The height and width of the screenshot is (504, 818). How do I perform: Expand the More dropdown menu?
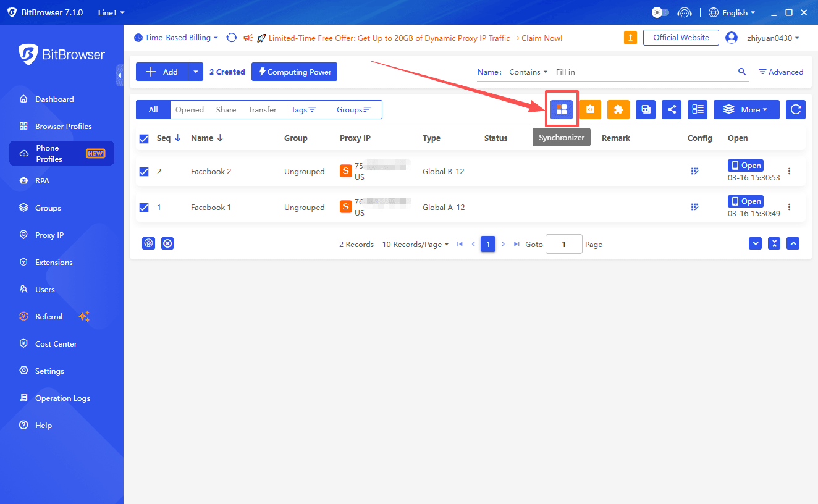[746, 109]
